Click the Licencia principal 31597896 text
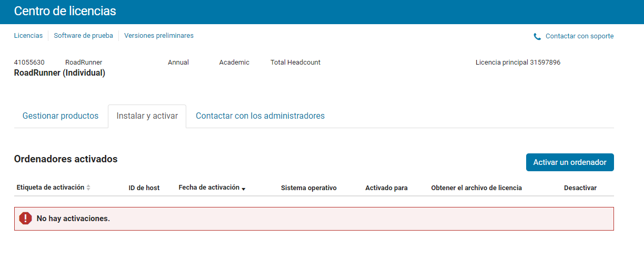This screenshot has height=260, width=644. pos(518,63)
